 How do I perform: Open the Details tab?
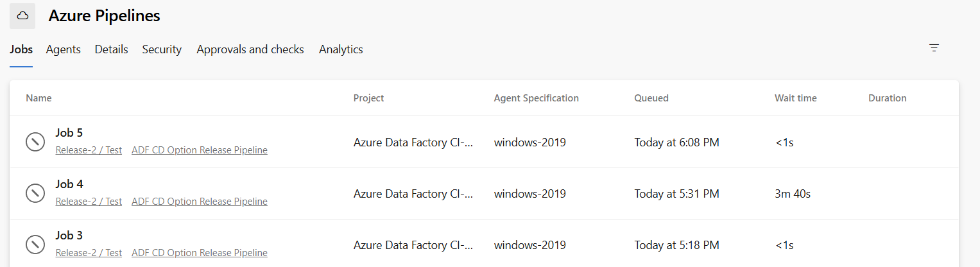[x=112, y=49]
